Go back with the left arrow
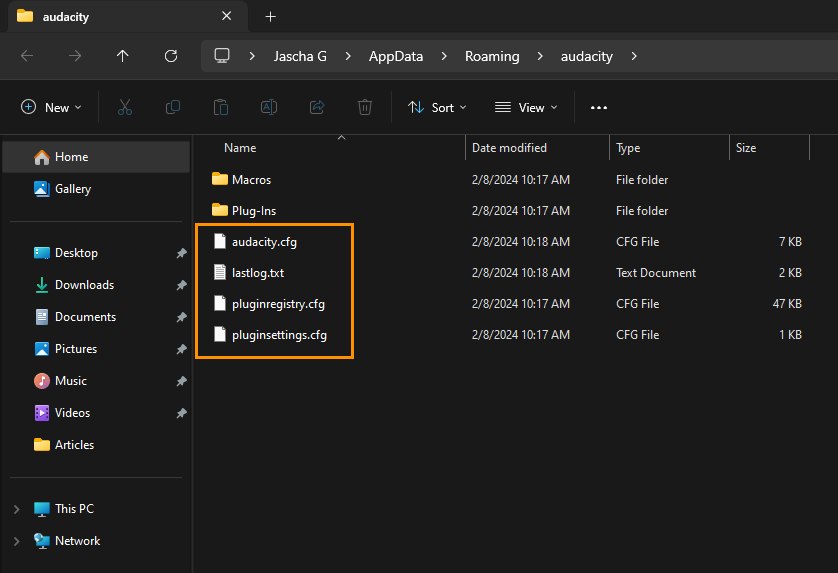The image size is (838, 573). [x=27, y=56]
